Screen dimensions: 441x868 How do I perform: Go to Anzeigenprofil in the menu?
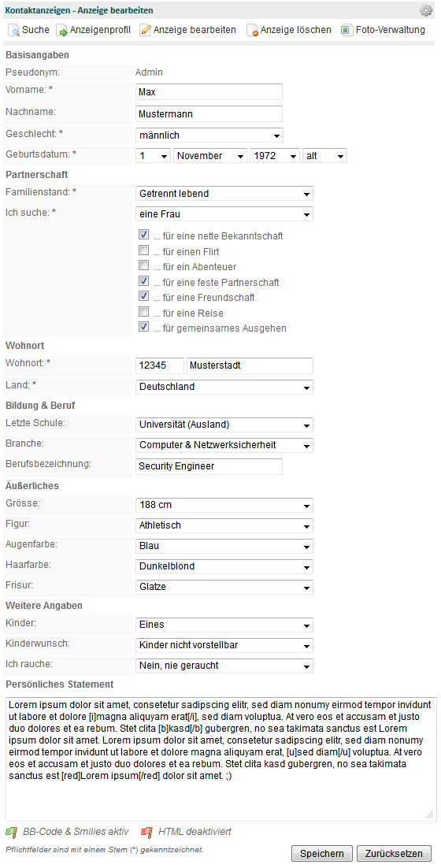click(x=94, y=31)
